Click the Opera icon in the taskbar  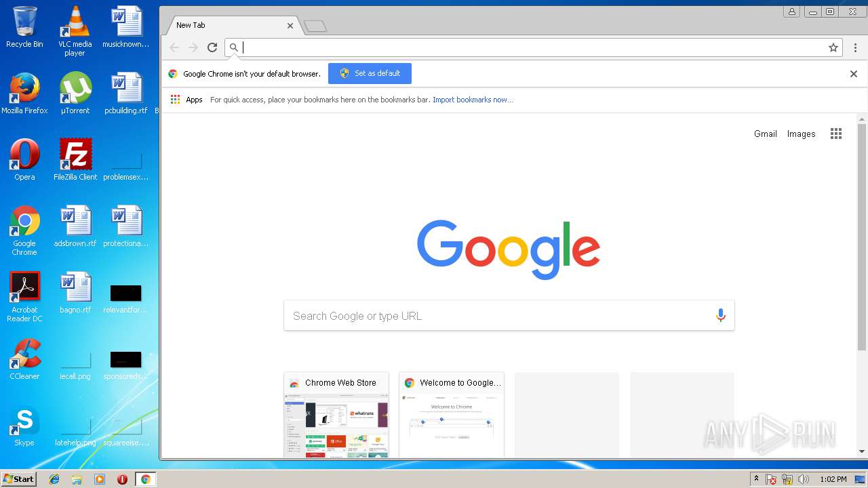click(x=123, y=479)
